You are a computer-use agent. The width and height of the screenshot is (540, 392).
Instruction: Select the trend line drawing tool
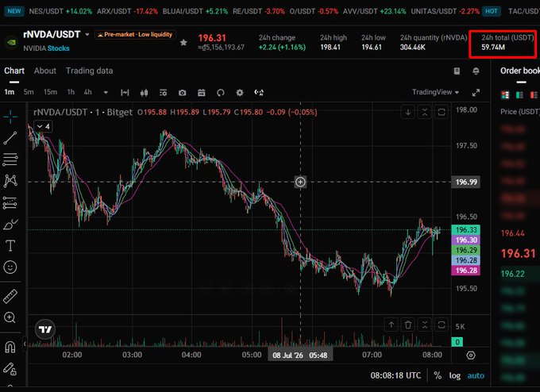pyautogui.click(x=10, y=138)
